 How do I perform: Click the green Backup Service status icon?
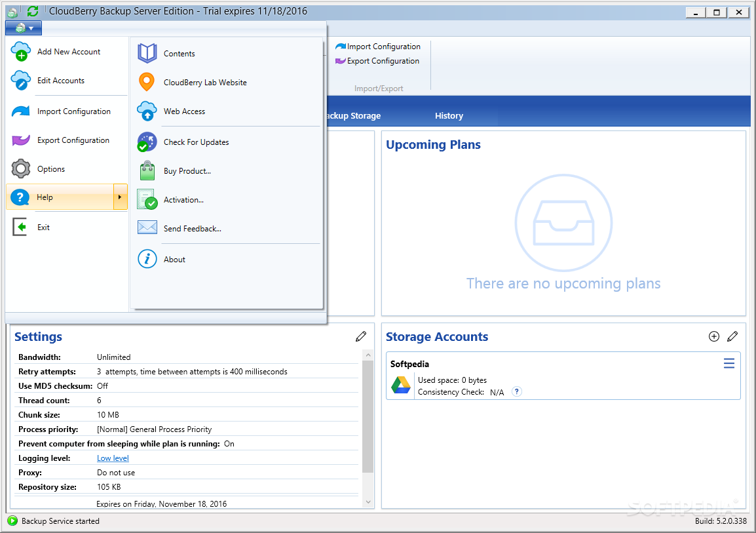point(12,521)
